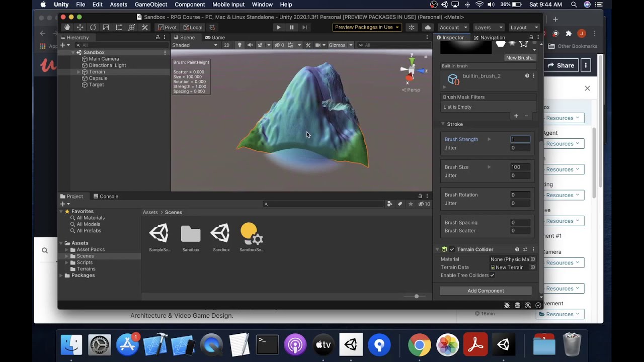Select the Move tool

(80, 27)
